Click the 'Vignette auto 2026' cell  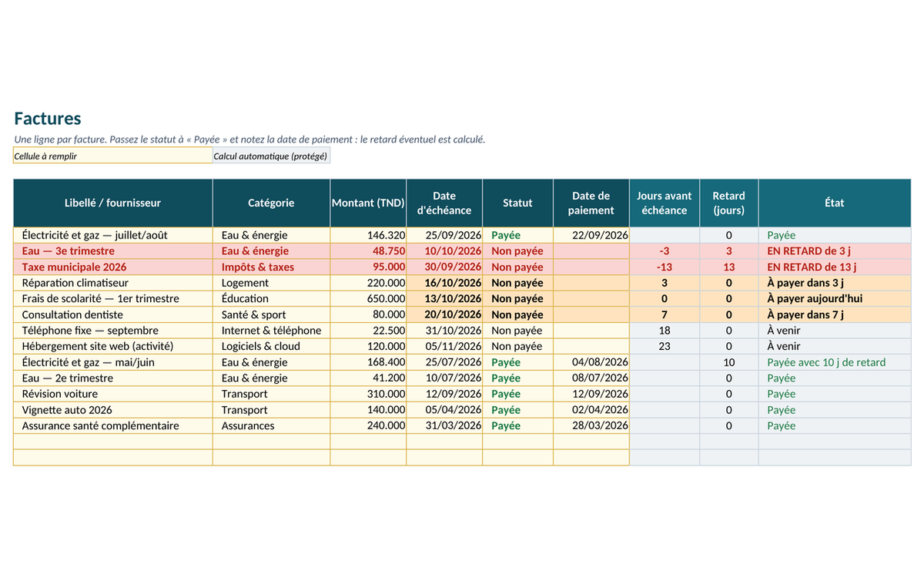coord(112,410)
